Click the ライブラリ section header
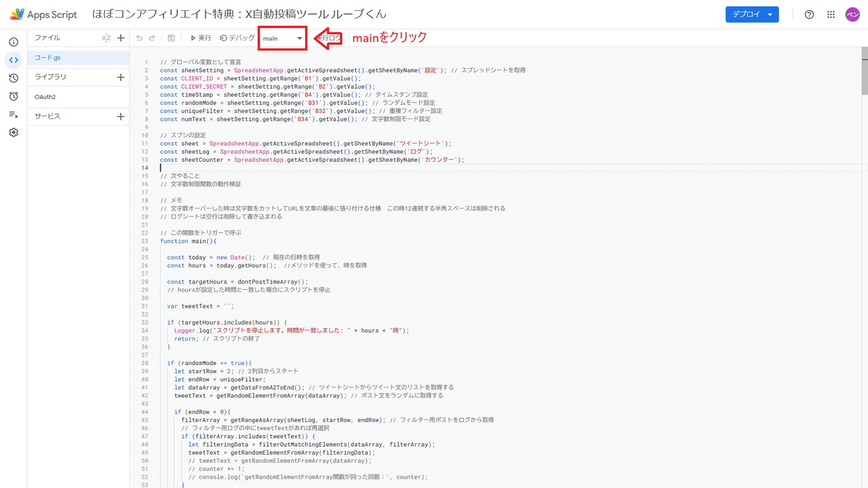Screen dimensions: 868x488 coord(51,77)
